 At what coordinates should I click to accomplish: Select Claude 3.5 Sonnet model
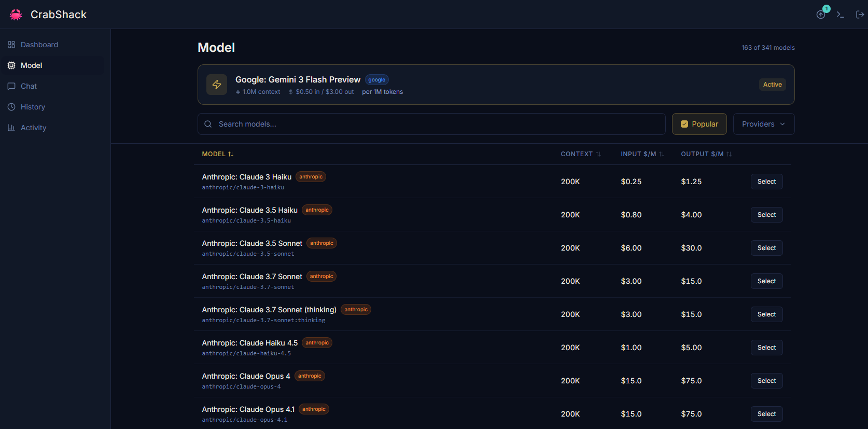pos(767,248)
